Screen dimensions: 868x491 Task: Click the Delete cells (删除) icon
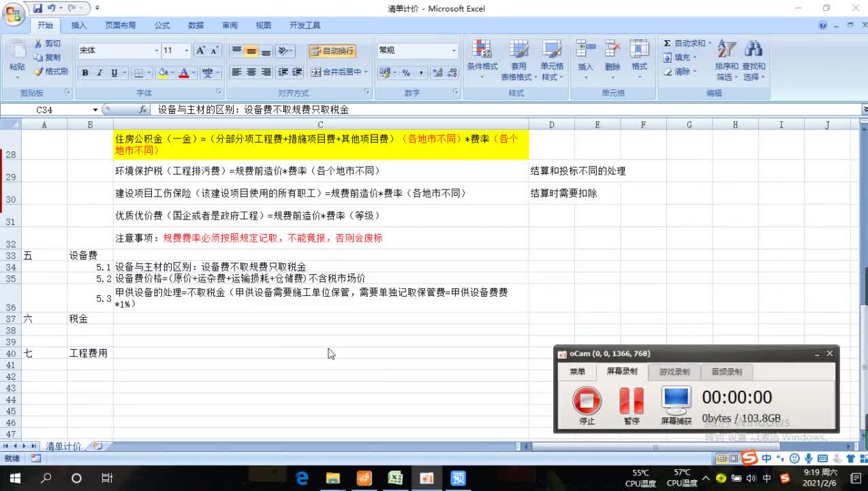pos(613,50)
